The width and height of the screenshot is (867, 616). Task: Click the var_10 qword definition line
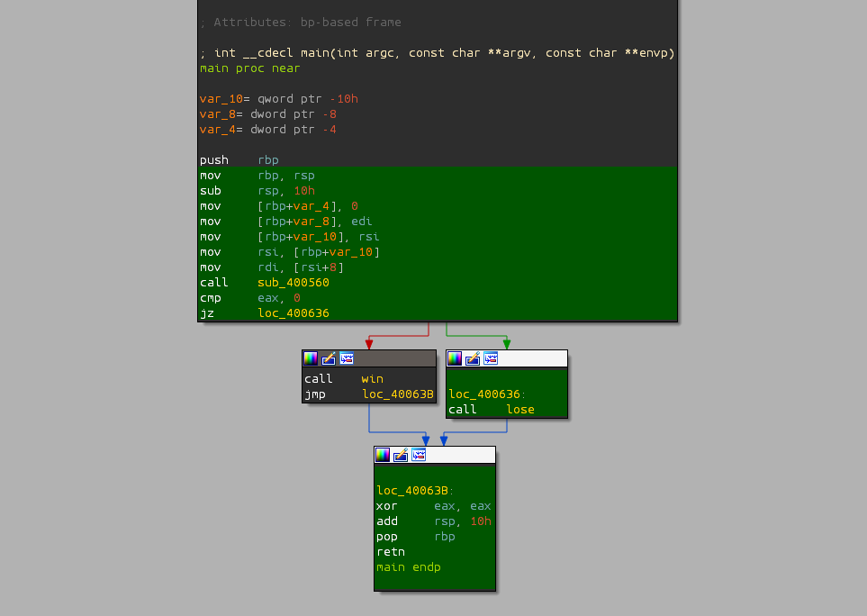[x=279, y=98]
